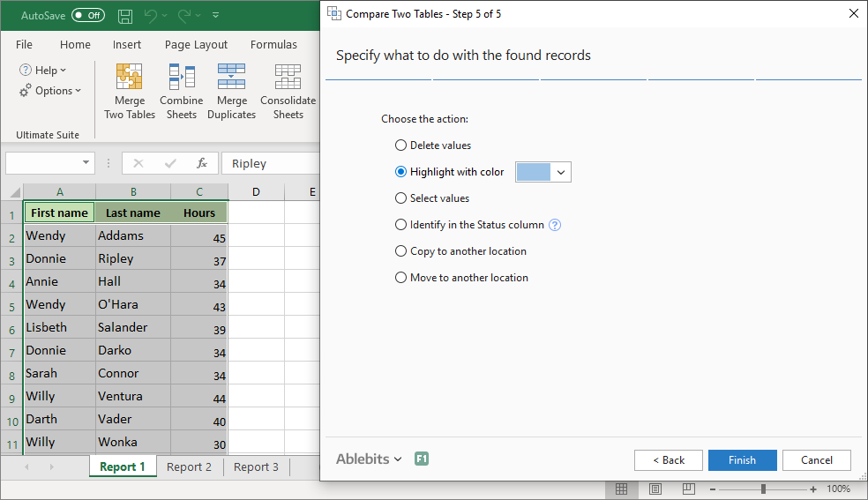Screen dimensions: 868x500
Task: Open the Formulas ribbon tab
Action: (273, 44)
